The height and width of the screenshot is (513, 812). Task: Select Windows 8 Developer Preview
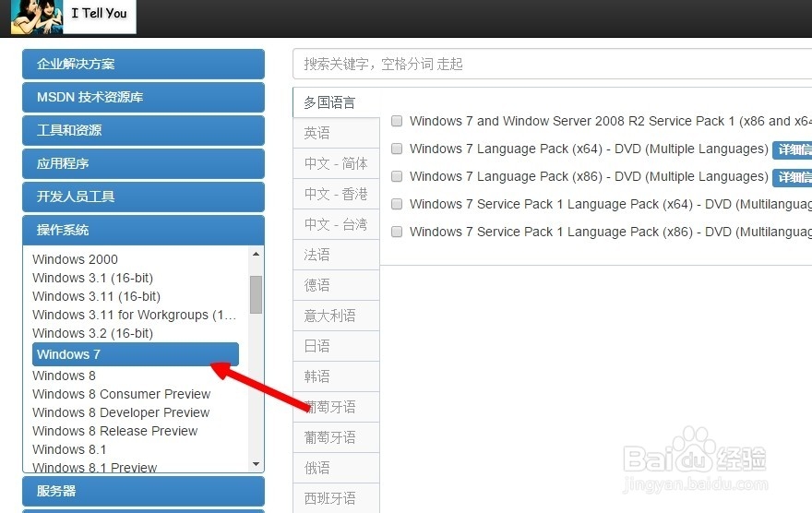[x=121, y=413]
